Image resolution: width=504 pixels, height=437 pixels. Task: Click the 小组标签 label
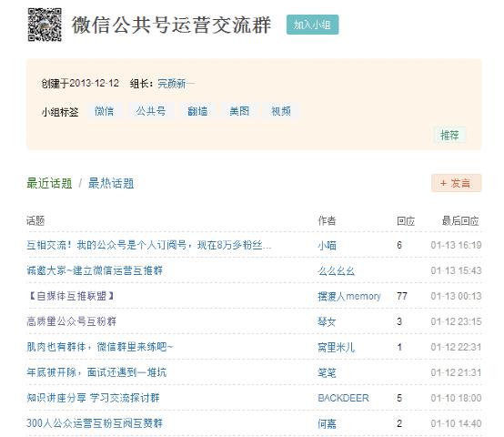pos(60,112)
